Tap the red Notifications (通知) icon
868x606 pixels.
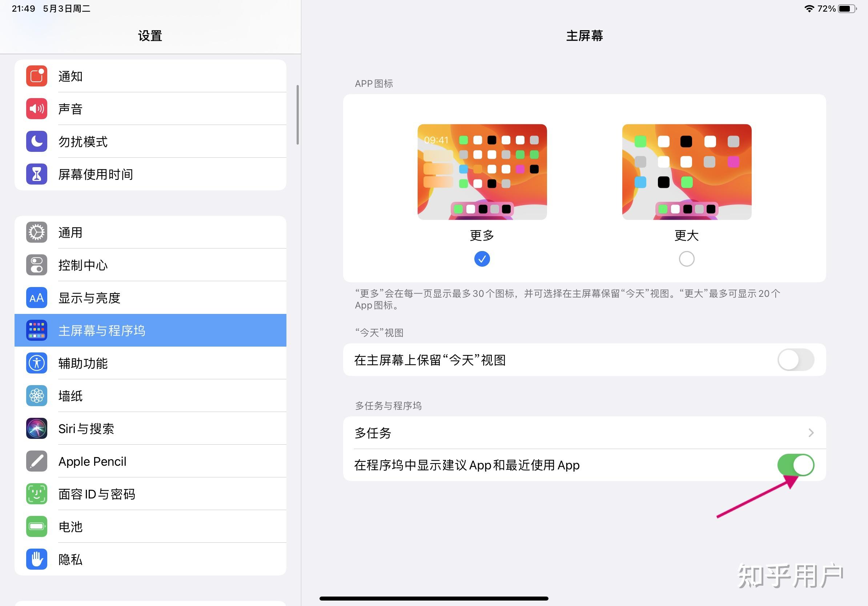[x=37, y=76]
